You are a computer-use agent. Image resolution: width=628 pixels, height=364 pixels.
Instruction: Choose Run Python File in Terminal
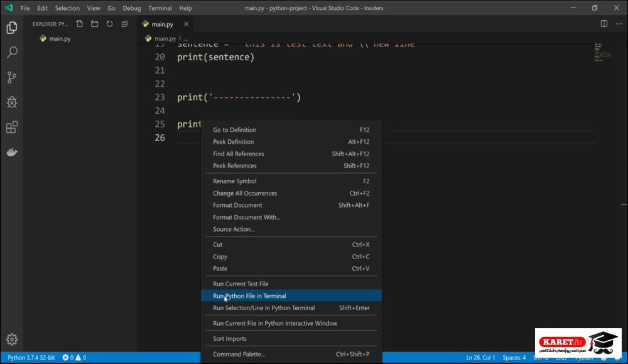291,296
